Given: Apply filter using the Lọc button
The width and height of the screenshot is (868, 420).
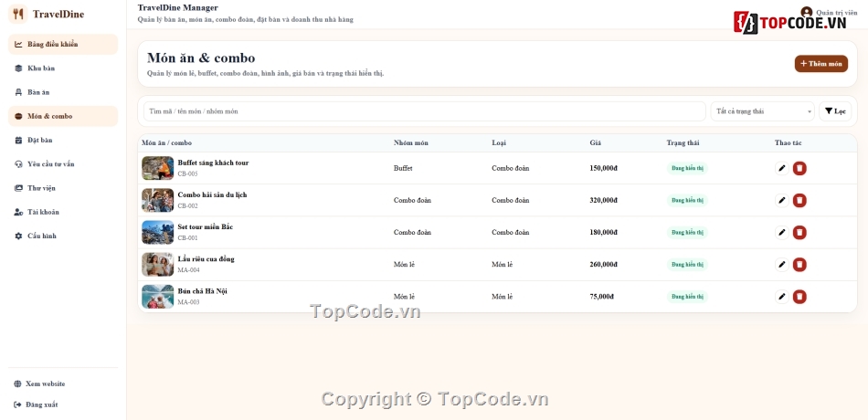Looking at the screenshot, I should click(835, 111).
